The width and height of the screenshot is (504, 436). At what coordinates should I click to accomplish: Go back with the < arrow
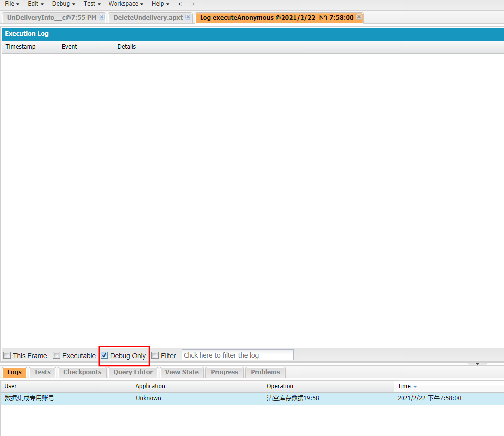(180, 4)
